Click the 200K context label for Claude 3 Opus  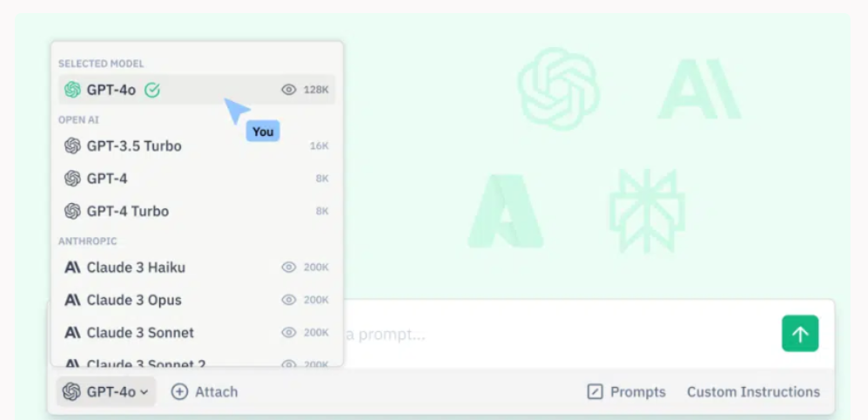click(x=316, y=300)
